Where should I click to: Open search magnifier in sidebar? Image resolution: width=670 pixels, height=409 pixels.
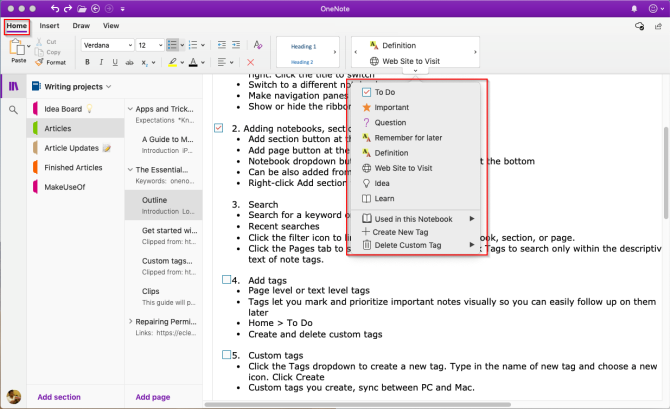tap(13, 110)
